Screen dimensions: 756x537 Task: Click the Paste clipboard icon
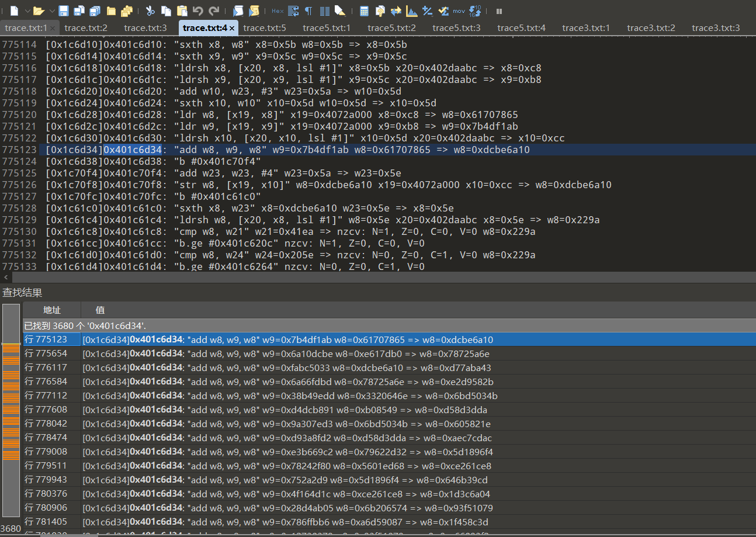point(182,11)
